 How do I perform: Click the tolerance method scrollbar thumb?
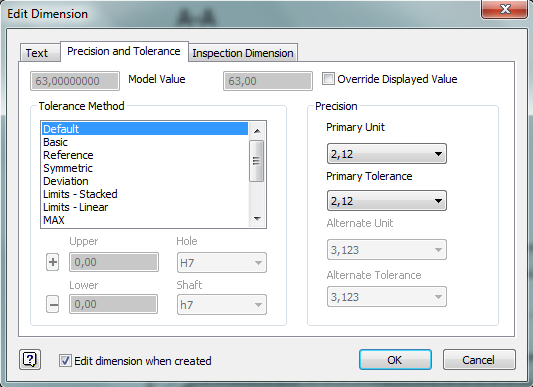pos(257,161)
